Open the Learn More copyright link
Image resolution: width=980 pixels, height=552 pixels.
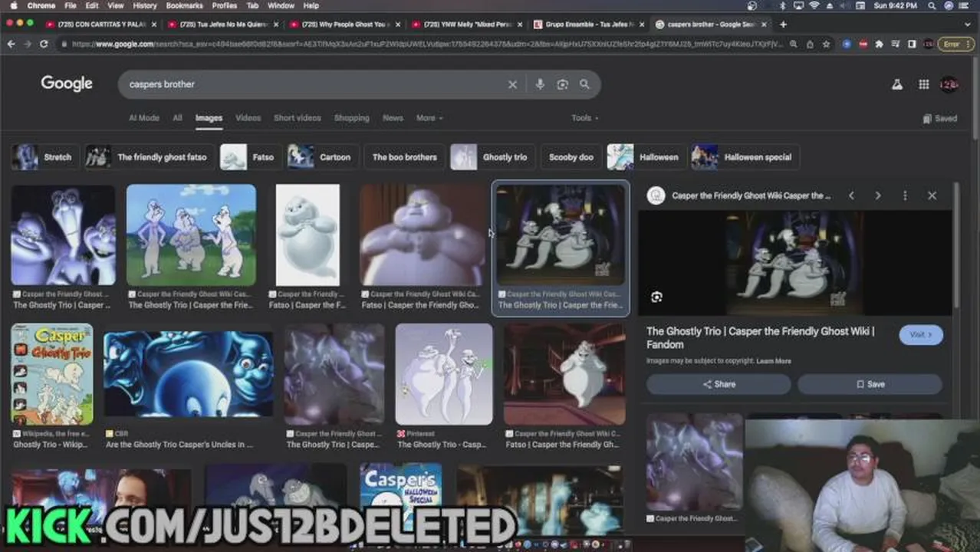tap(773, 361)
